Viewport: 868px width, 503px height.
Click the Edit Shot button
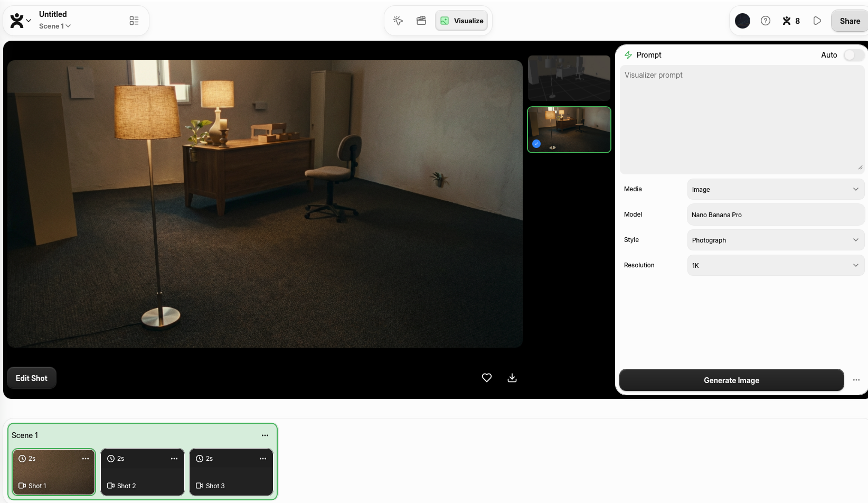point(32,378)
